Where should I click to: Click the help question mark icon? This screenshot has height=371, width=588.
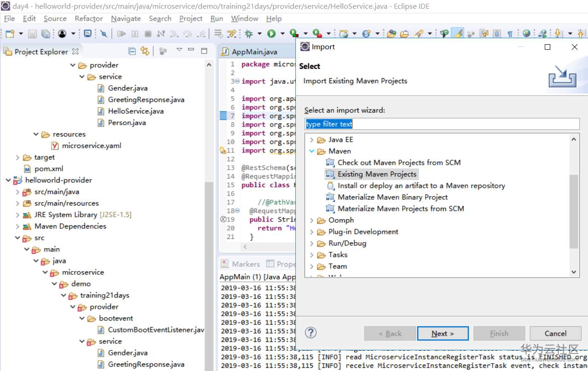tap(311, 333)
